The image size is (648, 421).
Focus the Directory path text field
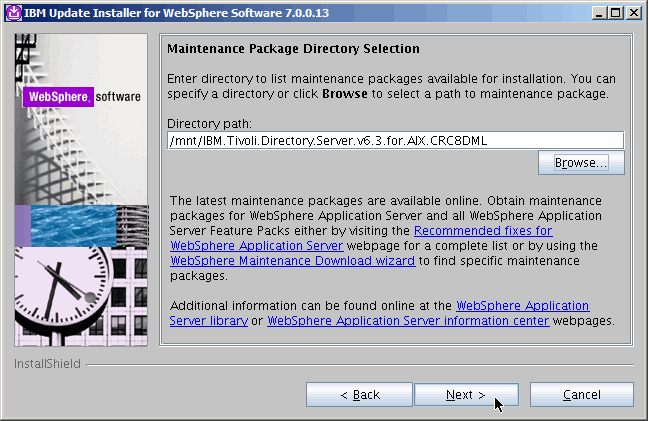point(395,141)
